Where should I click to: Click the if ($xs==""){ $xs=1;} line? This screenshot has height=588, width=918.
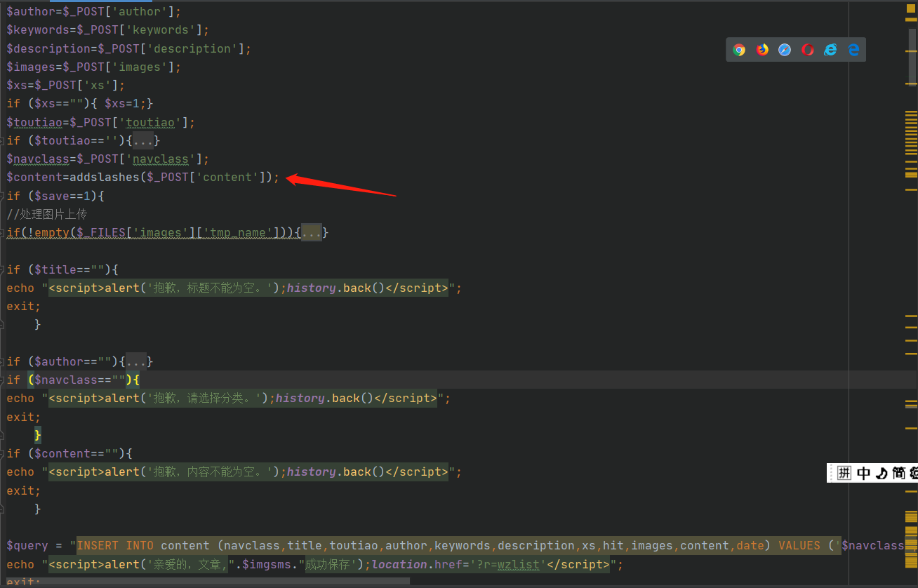click(x=80, y=104)
